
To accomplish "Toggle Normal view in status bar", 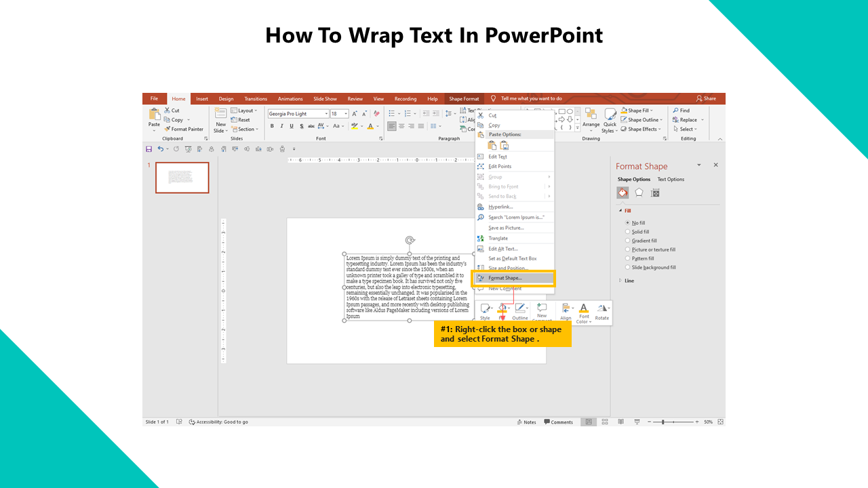I will (x=589, y=422).
